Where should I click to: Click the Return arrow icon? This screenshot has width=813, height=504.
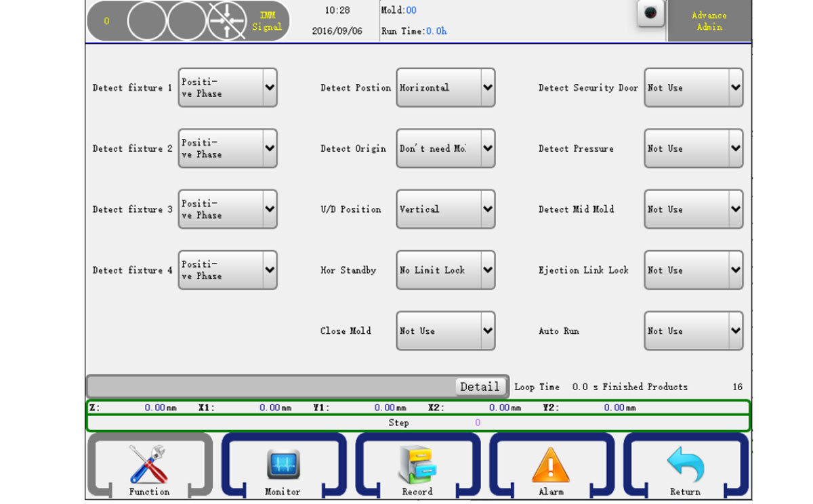685,465
